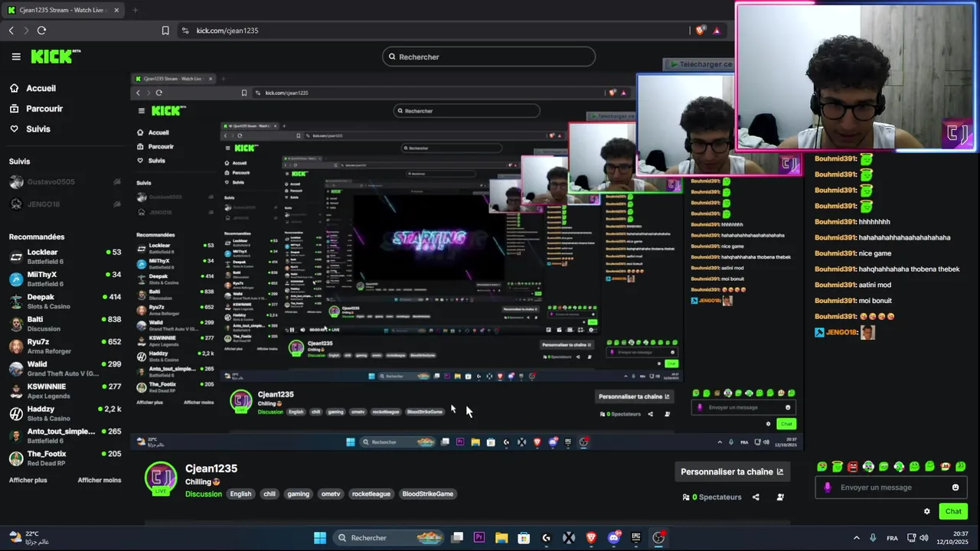Open followed channel JENGO18
This screenshot has width=980, height=551.
[x=65, y=204]
